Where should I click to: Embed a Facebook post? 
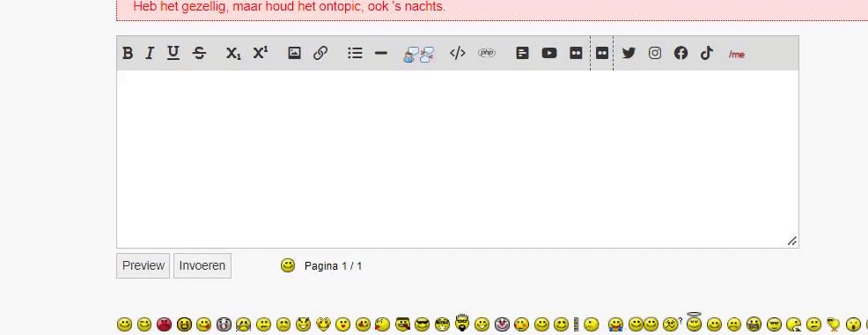(x=680, y=53)
